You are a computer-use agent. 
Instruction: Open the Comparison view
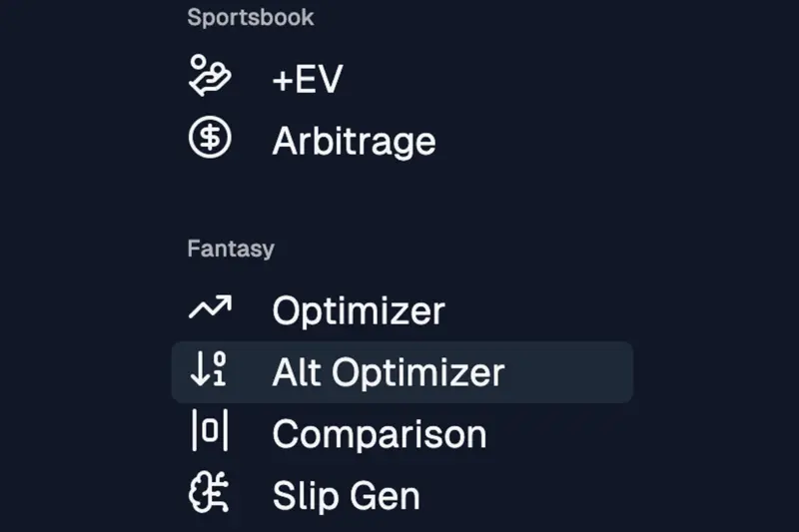379,434
